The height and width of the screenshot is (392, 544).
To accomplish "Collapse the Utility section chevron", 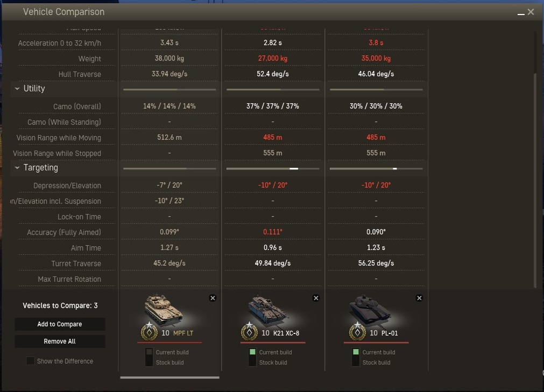I will (17, 89).
